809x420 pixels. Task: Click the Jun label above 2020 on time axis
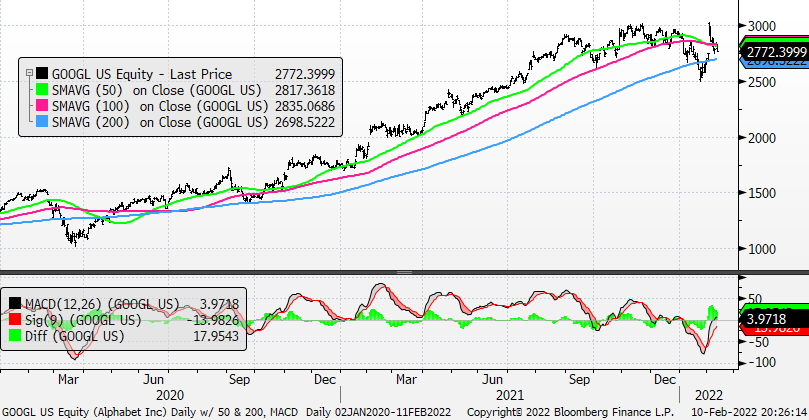[153, 380]
